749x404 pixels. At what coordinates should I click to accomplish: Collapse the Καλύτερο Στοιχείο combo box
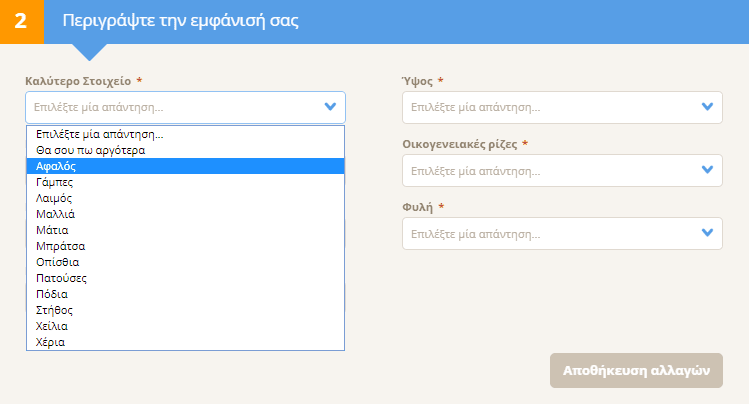(185, 107)
